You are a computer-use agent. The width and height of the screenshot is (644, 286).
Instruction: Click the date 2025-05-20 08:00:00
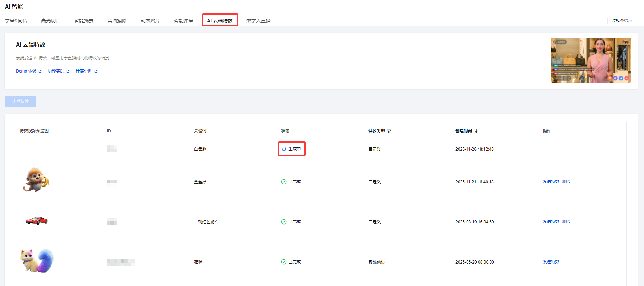(x=474, y=262)
